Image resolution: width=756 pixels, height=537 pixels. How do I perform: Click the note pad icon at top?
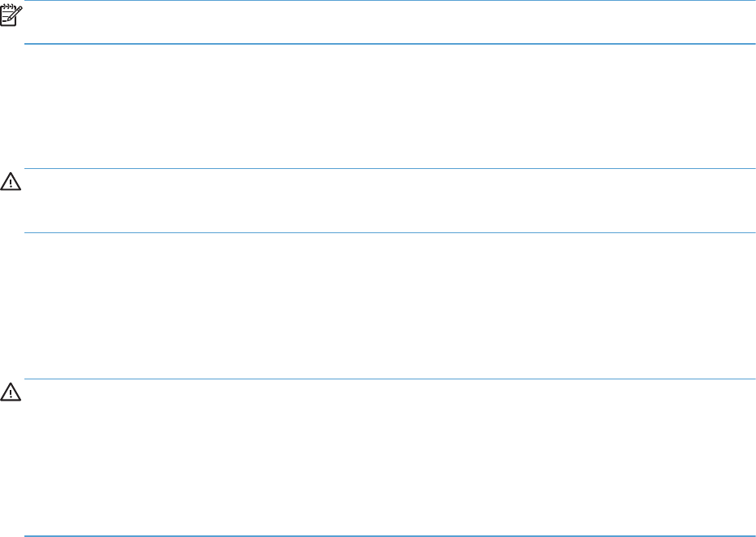click(x=12, y=12)
